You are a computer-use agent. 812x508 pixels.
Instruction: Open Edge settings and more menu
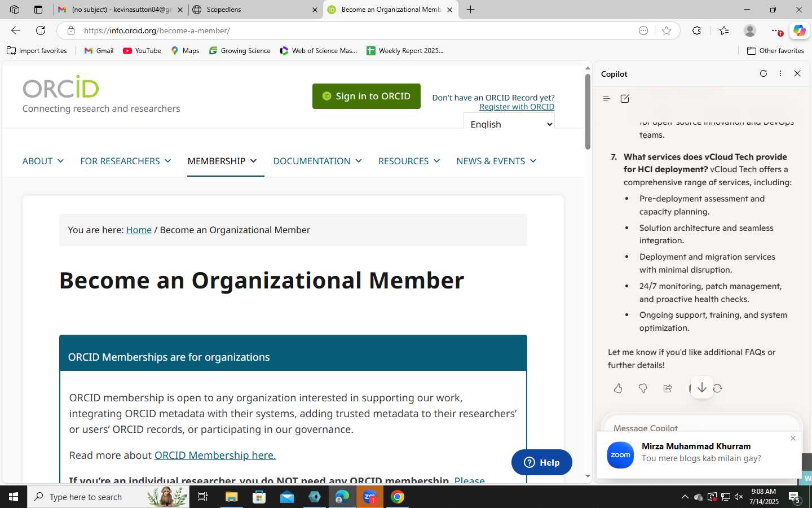pyautogui.click(x=776, y=30)
